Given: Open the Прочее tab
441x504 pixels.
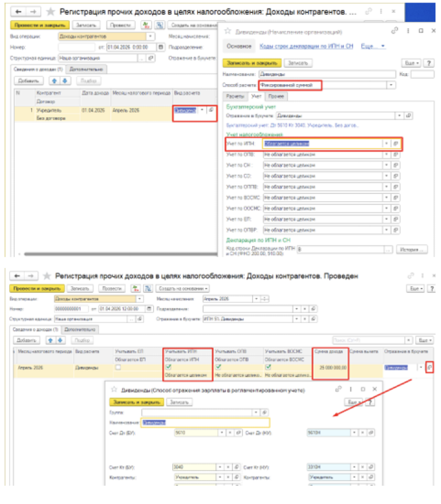Looking at the screenshot, I should [x=277, y=96].
